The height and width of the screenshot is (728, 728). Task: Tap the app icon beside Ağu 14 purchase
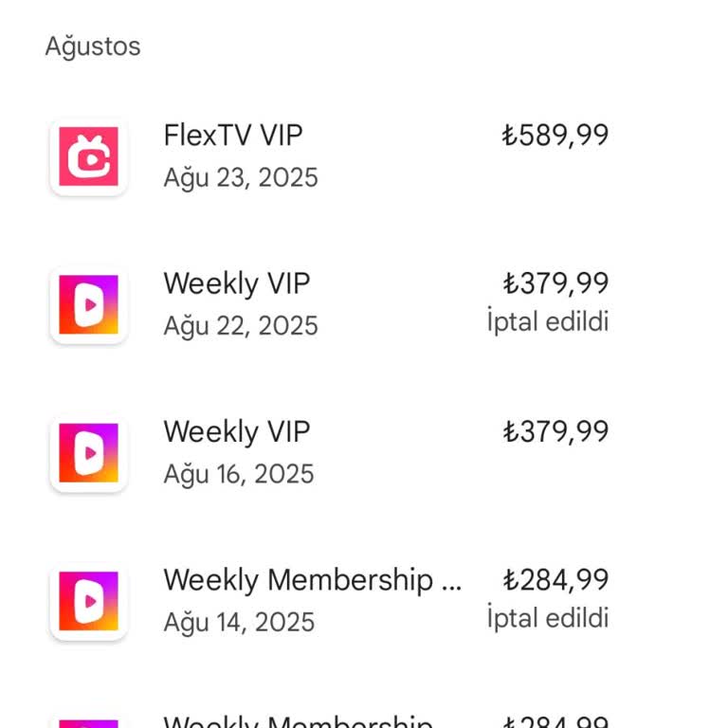pos(88,600)
